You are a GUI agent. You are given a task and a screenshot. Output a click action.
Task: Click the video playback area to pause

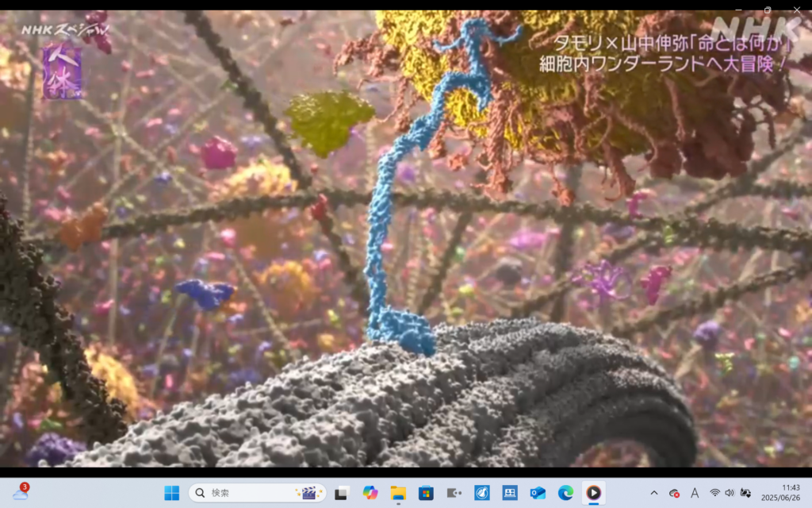click(406, 238)
